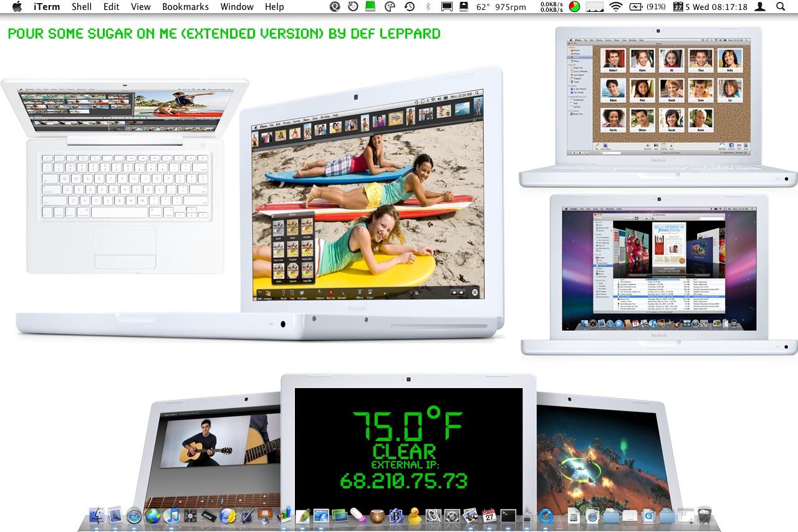This screenshot has height=532, width=798.
Task: Open Cyberduck yellow duck Dock icon
Action: 414,515
